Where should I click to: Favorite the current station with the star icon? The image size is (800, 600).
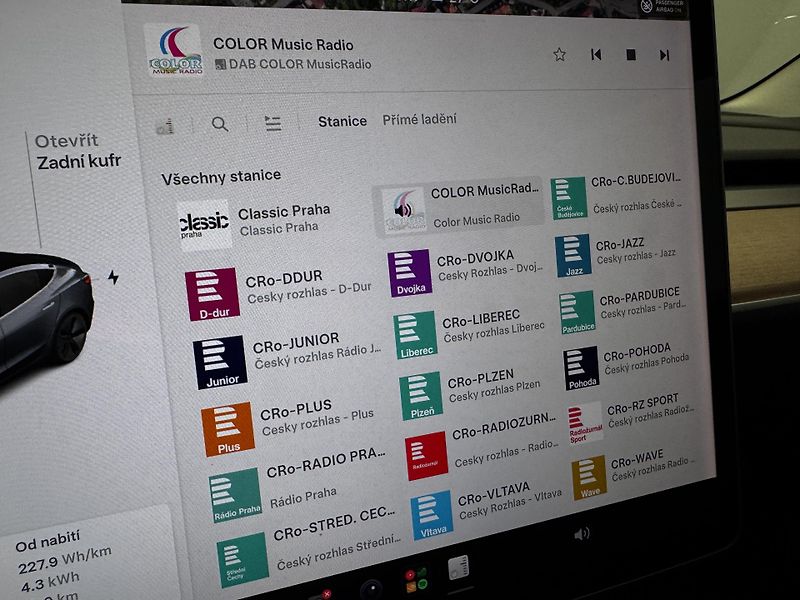[559, 54]
